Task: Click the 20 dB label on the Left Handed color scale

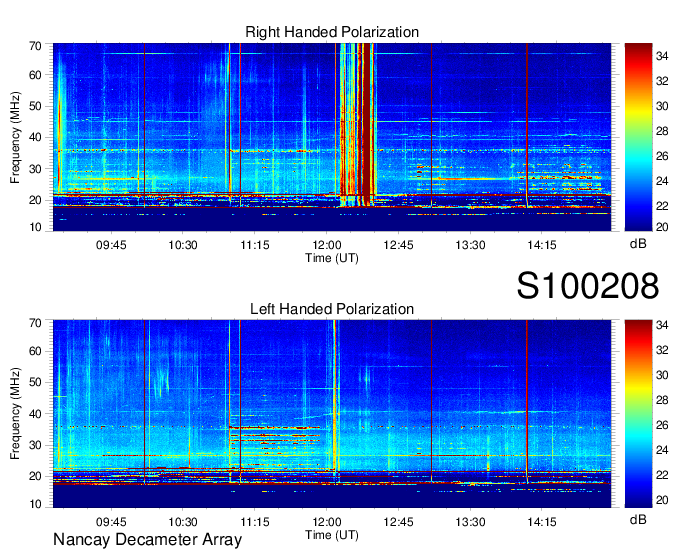Action: 662,500
